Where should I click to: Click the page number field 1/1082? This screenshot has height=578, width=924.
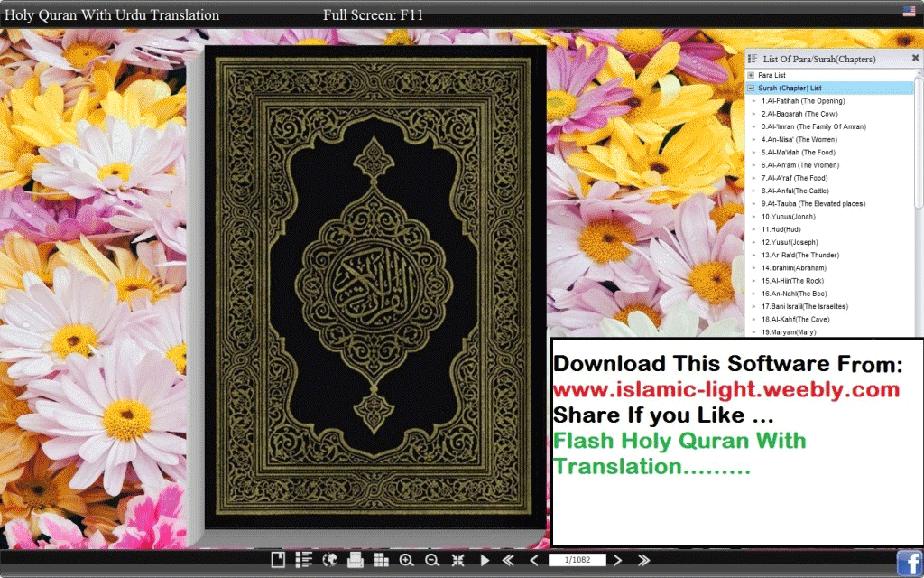click(x=577, y=560)
